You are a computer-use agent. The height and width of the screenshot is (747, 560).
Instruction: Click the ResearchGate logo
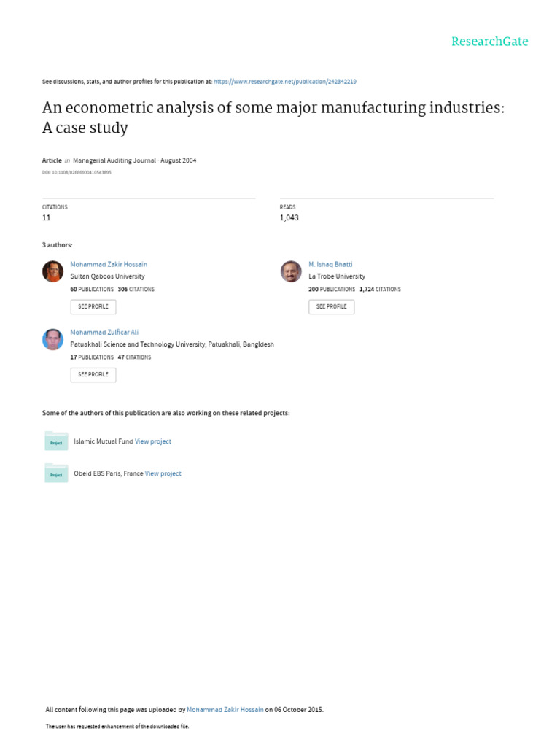(x=489, y=42)
